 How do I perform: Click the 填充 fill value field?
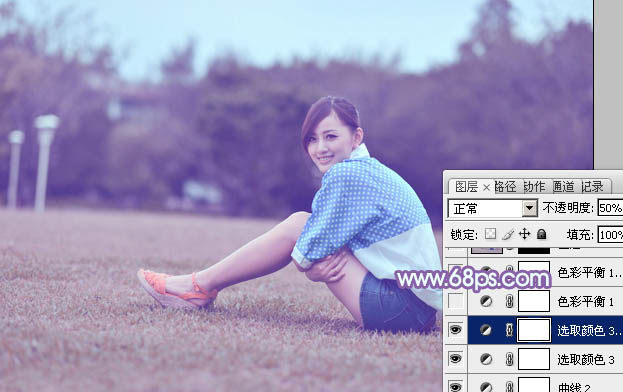[x=610, y=235]
